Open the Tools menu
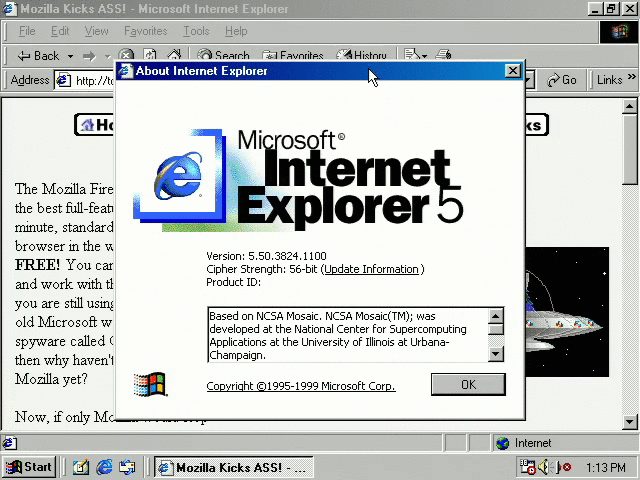 tap(196, 31)
